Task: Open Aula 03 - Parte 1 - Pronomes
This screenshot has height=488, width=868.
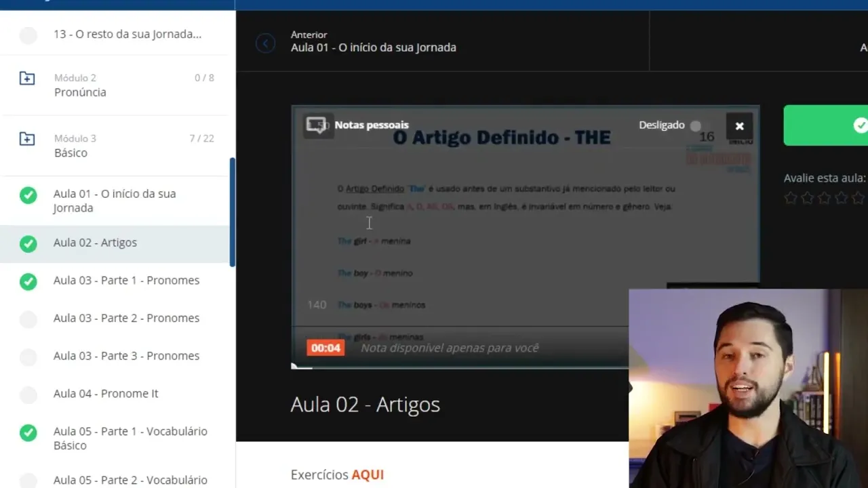Action: point(126,280)
